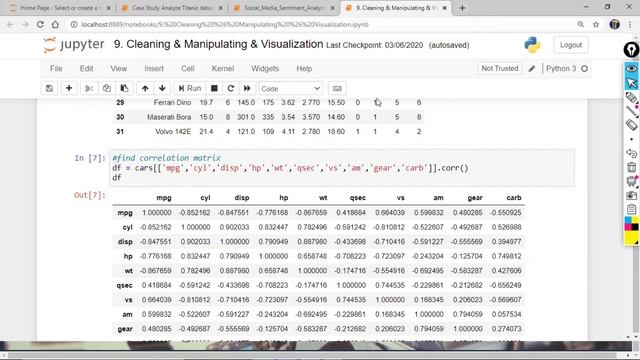640x360 pixels.
Task: Click Last Checkpoint date text
Action: coord(374,45)
